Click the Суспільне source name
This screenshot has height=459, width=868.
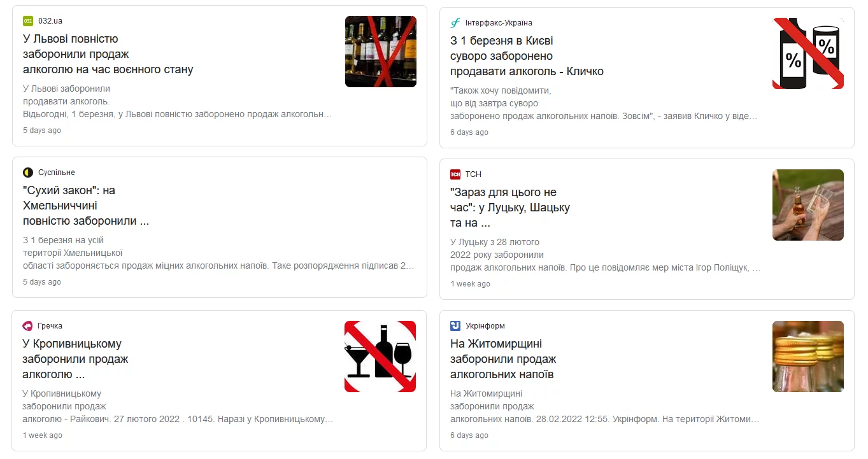point(57,173)
